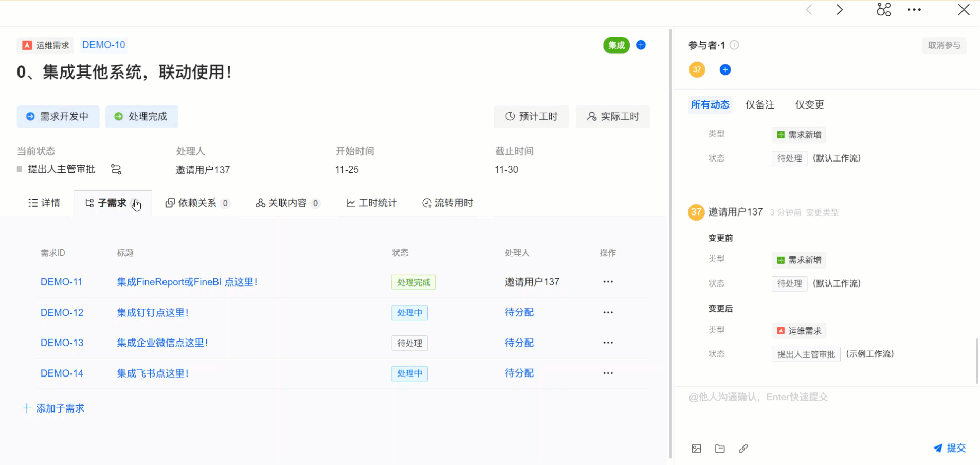
Task: Click the 取消参与 button
Action: click(x=944, y=45)
